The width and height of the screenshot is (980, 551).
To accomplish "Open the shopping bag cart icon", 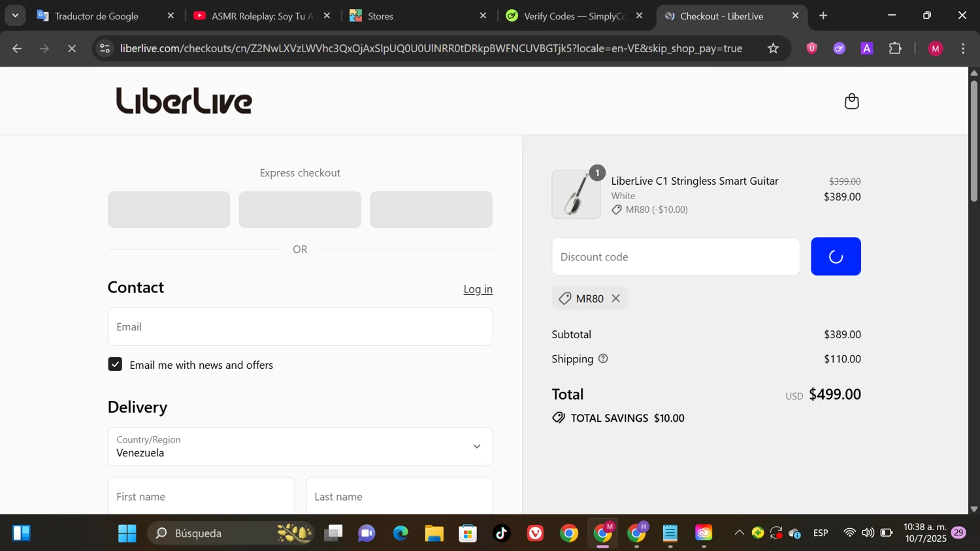I will click(x=851, y=101).
